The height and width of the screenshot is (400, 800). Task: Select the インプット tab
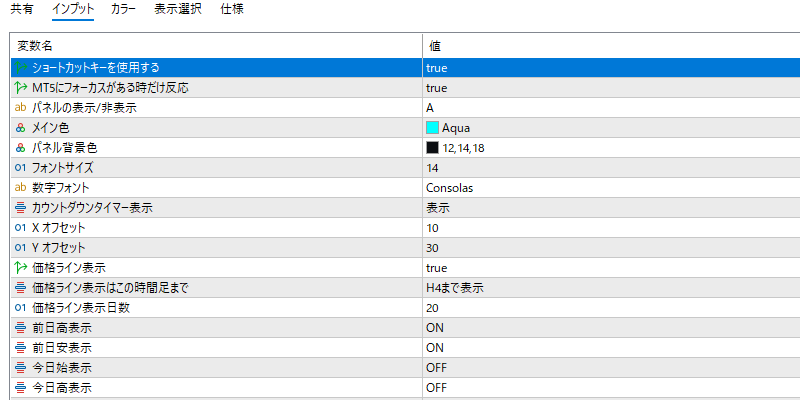(73, 9)
